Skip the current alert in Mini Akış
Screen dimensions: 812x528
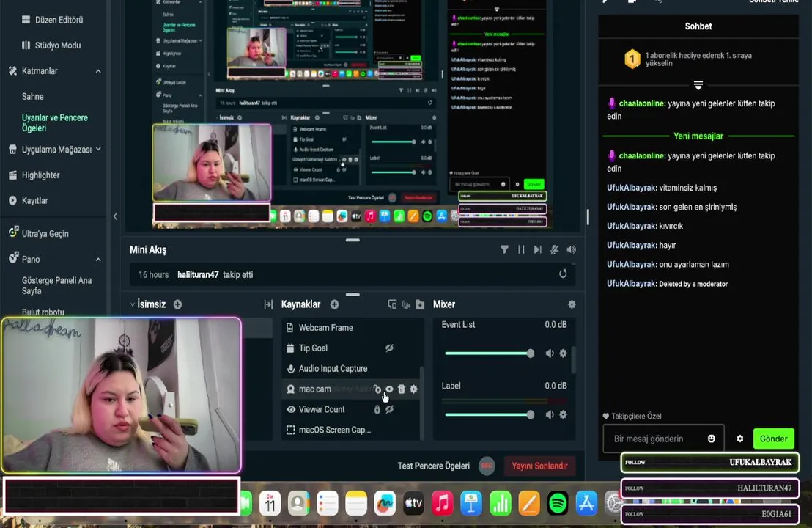(537, 249)
